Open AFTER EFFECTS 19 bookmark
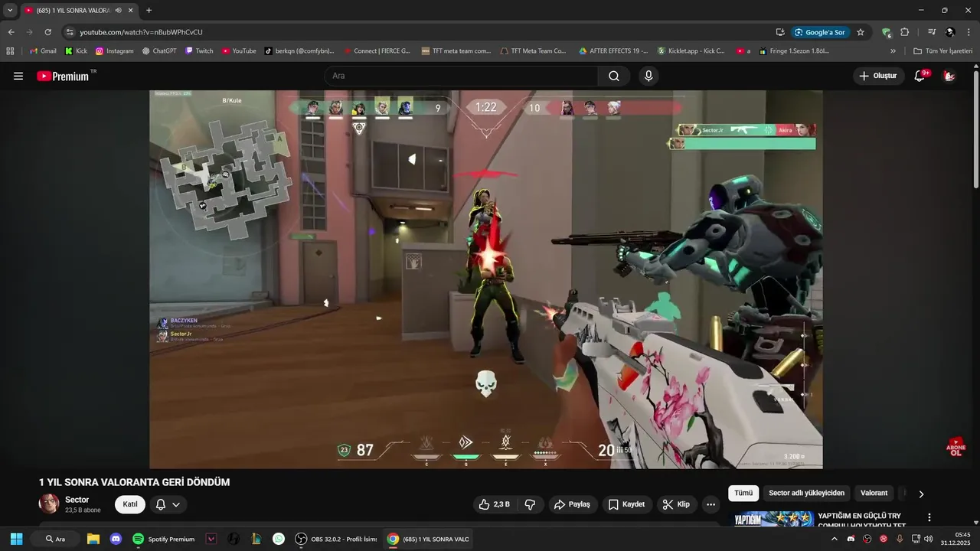Image resolution: width=980 pixels, height=551 pixels. 612,51
